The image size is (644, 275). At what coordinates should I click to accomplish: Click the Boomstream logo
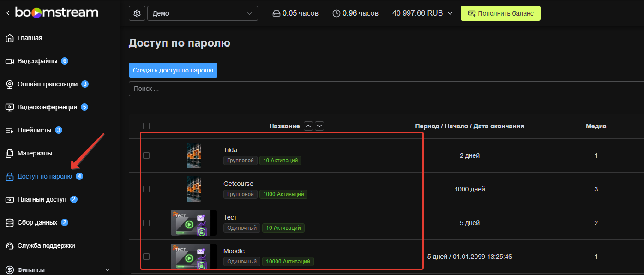tap(57, 12)
